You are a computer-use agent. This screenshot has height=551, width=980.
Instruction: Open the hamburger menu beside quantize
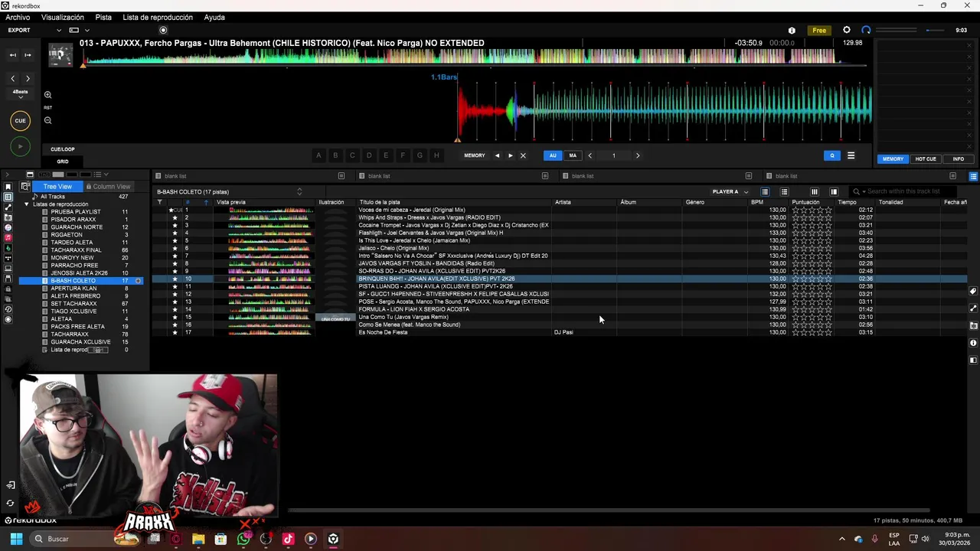(851, 155)
